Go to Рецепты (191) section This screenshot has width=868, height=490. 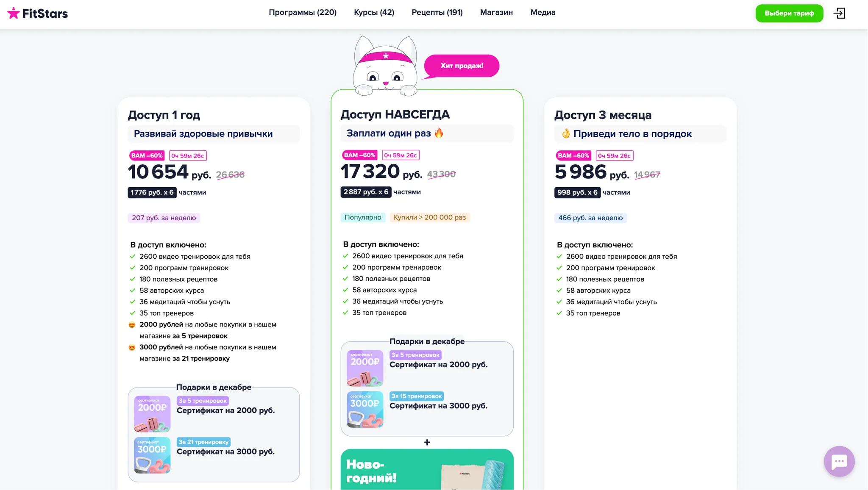tap(437, 13)
